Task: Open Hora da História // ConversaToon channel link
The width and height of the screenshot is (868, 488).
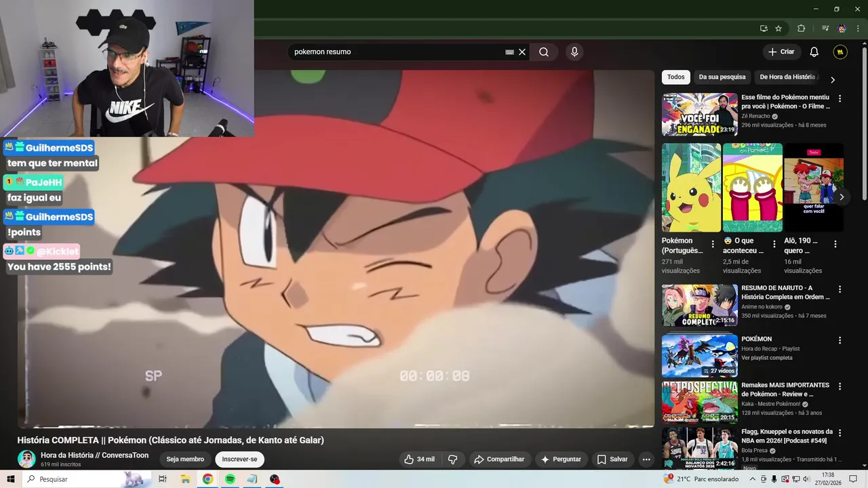Action: click(94, 455)
